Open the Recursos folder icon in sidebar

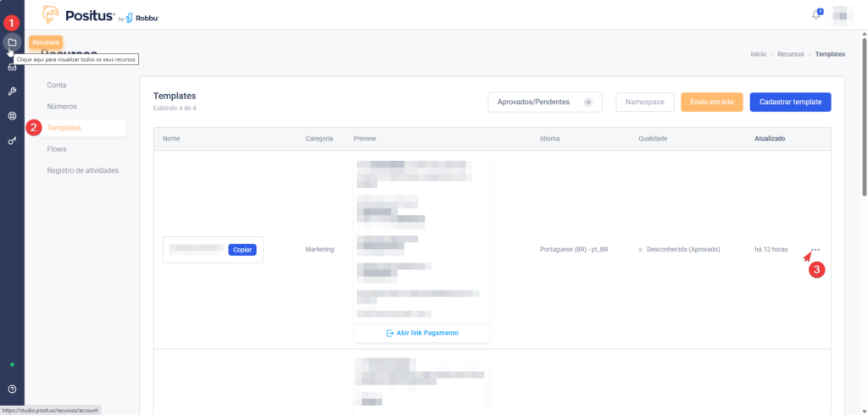pyautogui.click(x=12, y=41)
